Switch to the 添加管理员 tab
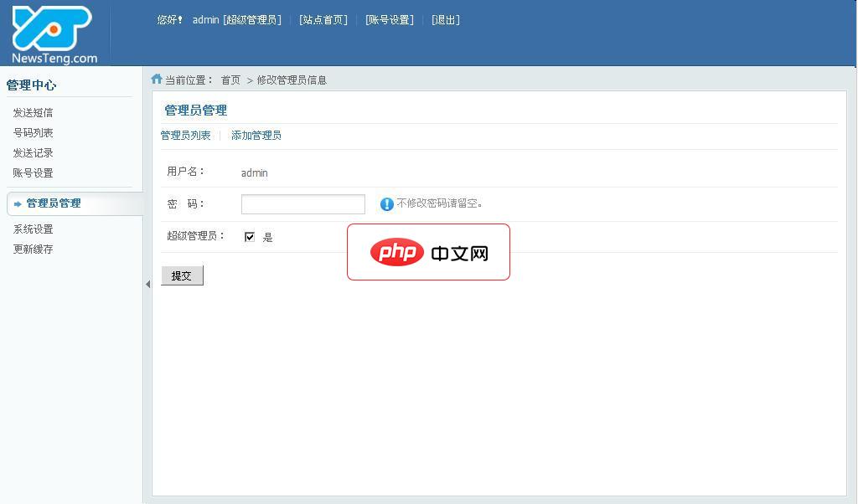 pyautogui.click(x=256, y=135)
